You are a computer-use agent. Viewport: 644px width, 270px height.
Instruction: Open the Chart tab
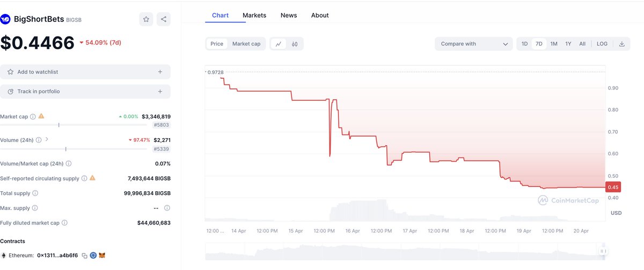220,15
